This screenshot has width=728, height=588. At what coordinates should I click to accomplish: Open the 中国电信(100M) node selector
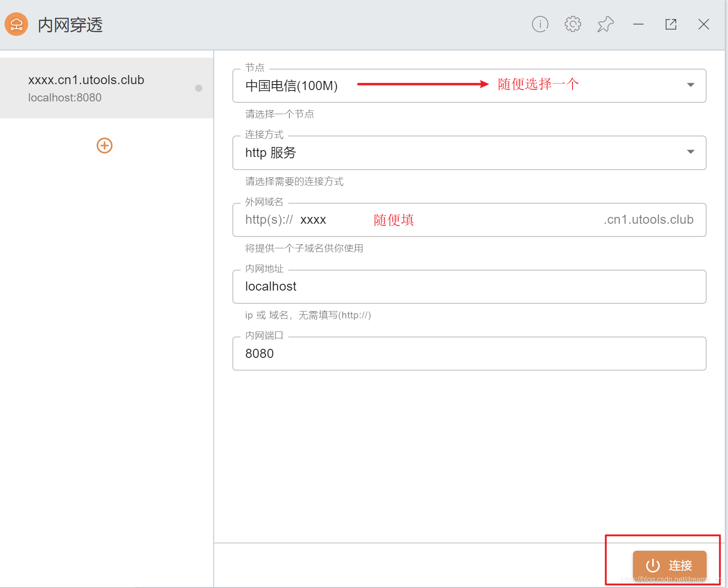click(469, 85)
